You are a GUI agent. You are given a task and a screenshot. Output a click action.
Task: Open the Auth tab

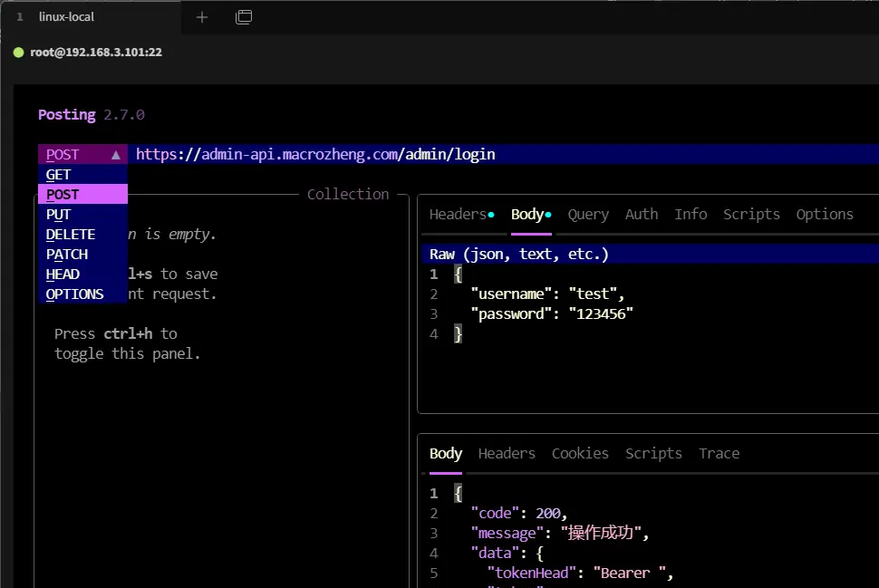pos(642,215)
